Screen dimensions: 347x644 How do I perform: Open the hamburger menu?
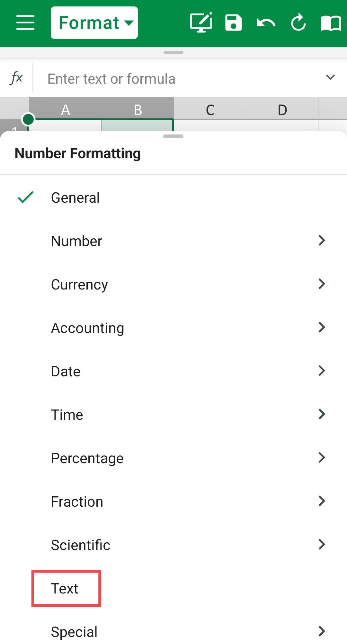coord(25,23)
